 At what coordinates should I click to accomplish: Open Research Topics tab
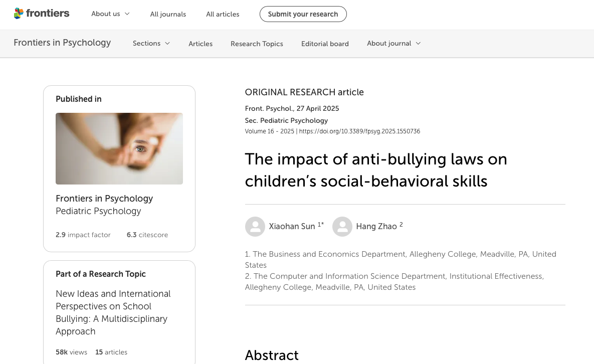point(257,44)
